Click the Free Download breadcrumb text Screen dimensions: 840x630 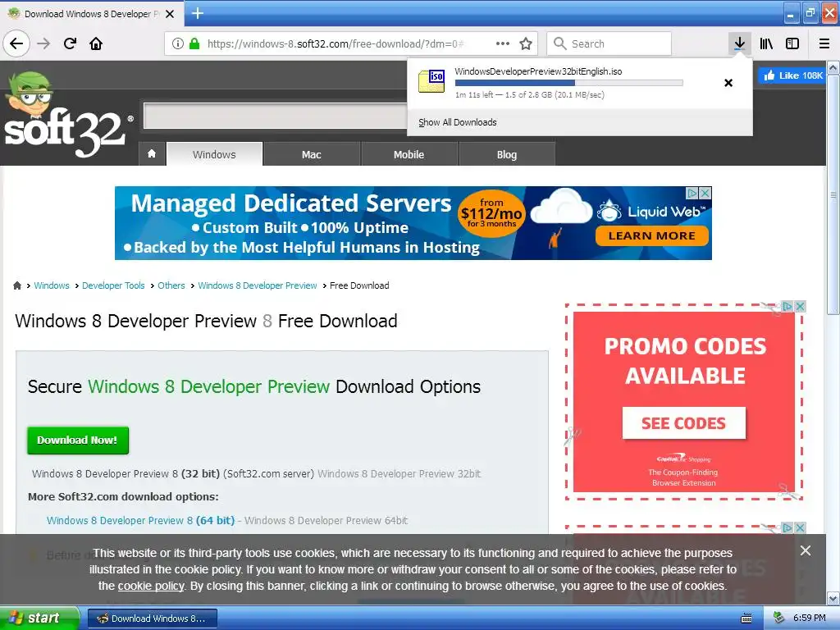pos(359,285)
